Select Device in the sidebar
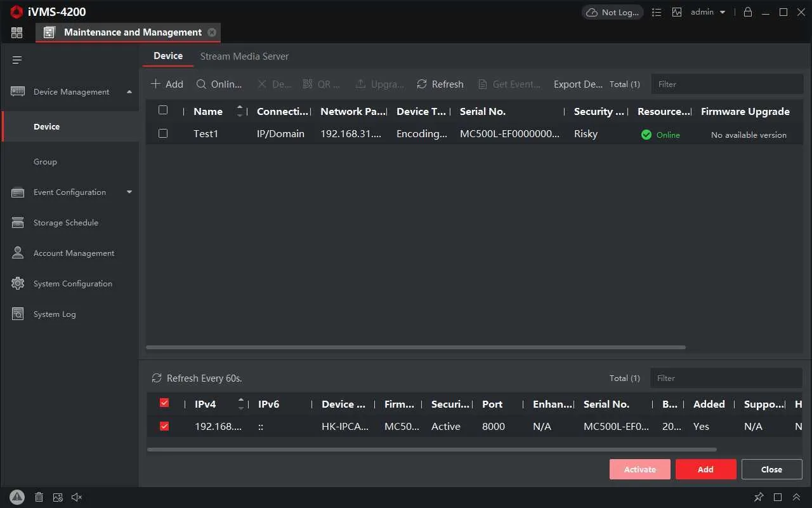Screen dimensions: 812x508 coord(70,127)
